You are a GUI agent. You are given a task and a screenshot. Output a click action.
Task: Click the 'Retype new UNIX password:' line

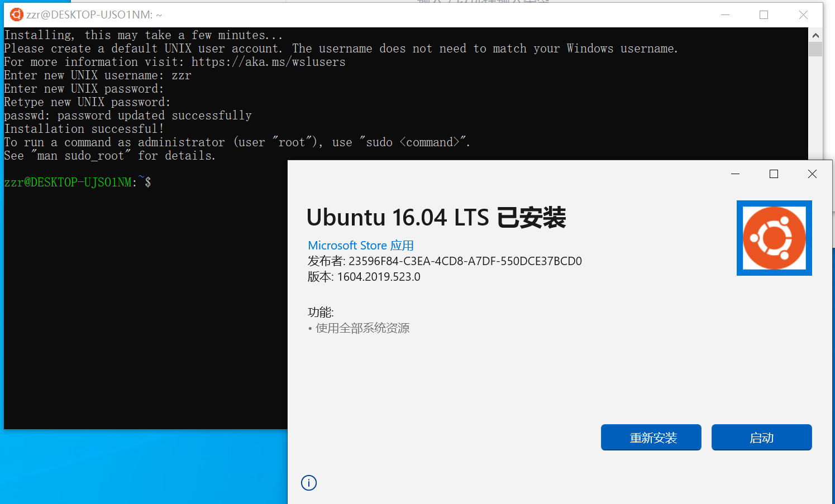point(87,102)
